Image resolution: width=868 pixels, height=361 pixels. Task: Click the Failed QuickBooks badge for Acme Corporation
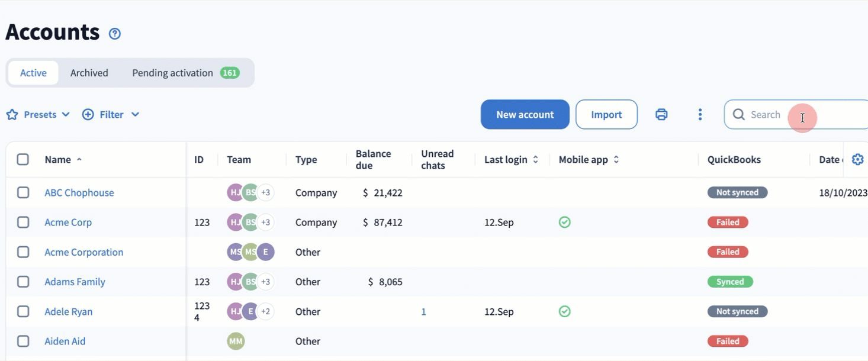click(x=728, y=252)
